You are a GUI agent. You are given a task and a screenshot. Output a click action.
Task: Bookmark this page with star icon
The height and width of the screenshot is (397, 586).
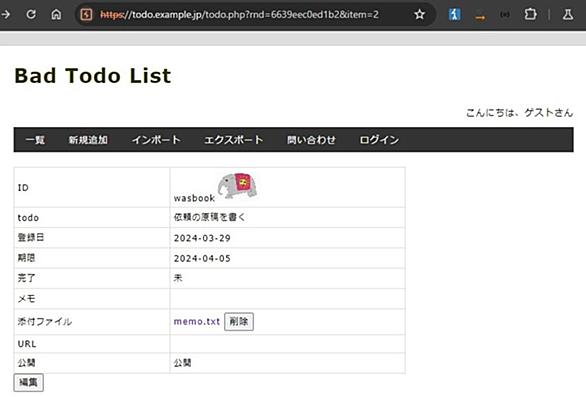(420, 15)
